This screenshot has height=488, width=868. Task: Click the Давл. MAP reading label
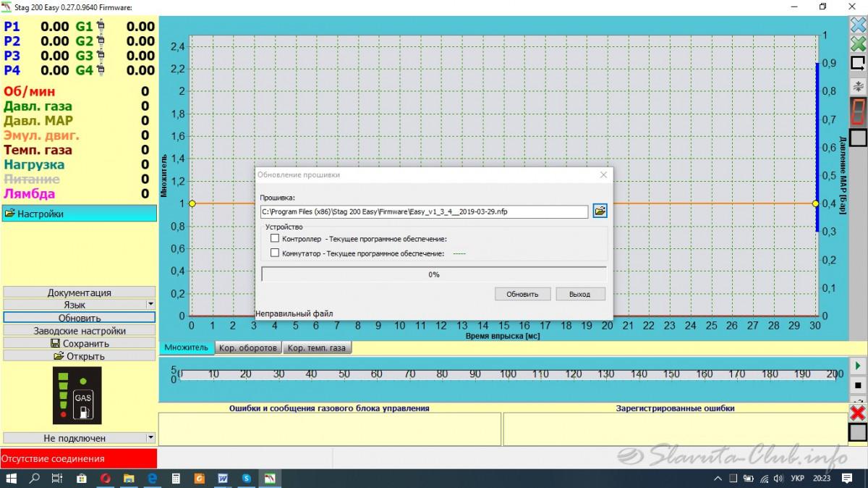tap(38, 121)
